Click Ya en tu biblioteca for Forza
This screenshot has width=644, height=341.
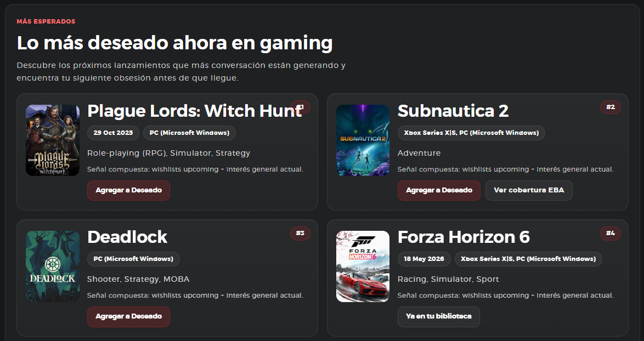click(x=439, y=316)
